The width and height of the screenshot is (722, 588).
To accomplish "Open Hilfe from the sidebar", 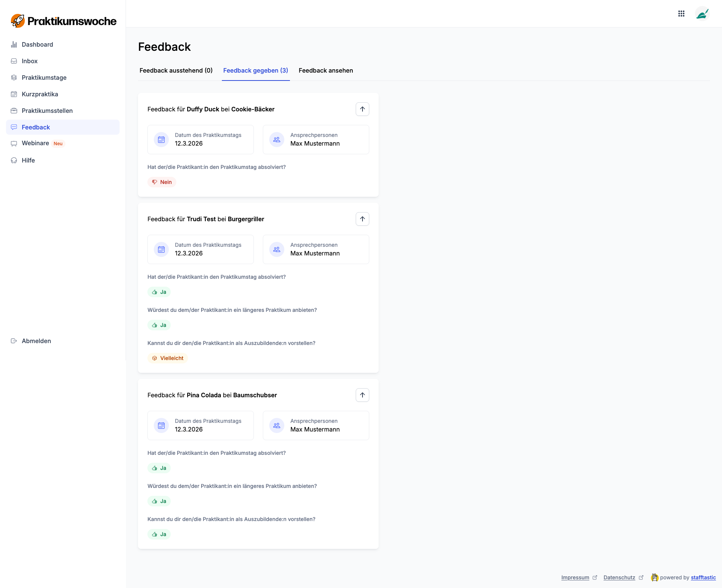I will [x=28, y=160].
